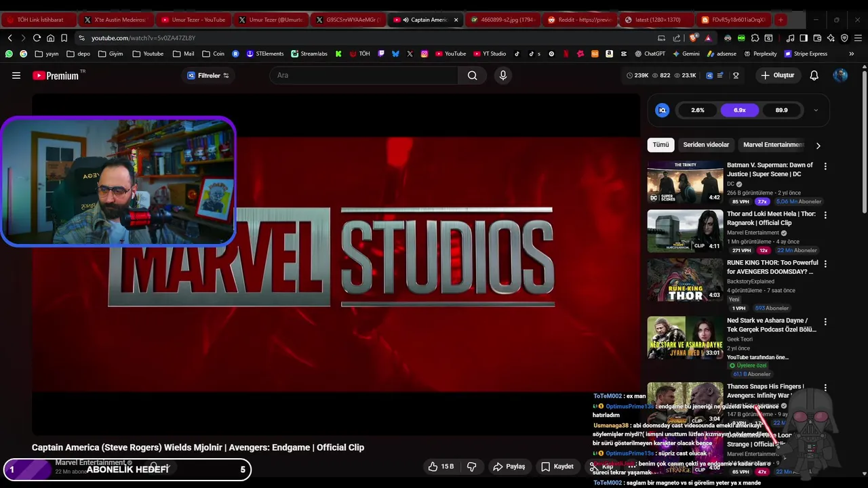Expand vidIQ score panel chevron

click(816, 110)
